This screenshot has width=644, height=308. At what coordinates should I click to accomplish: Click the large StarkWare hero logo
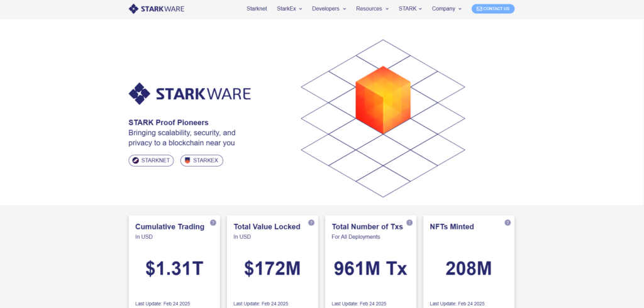point(190,94)
